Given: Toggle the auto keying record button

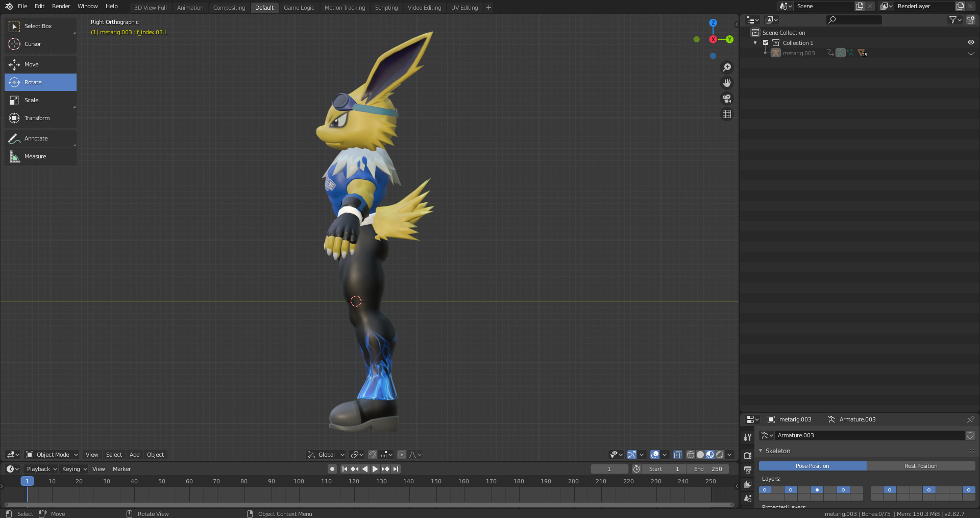Looking at the screenshot, I should click(x=332, y=469).
